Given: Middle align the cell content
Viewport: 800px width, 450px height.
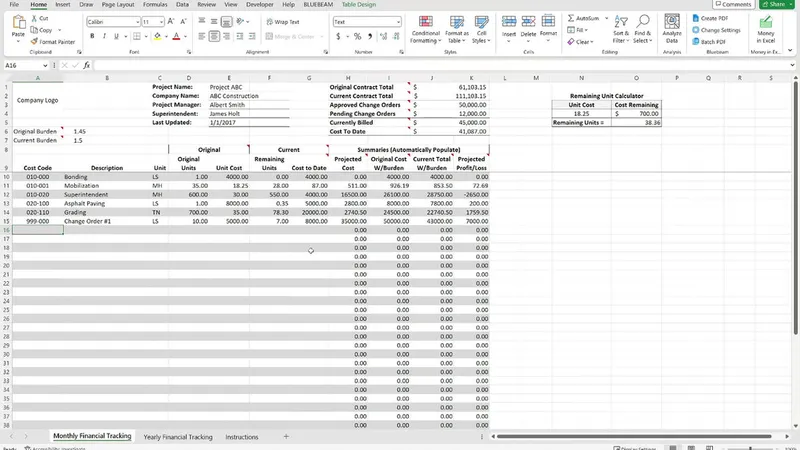Looking at the screenshot, I should [214, 21].
